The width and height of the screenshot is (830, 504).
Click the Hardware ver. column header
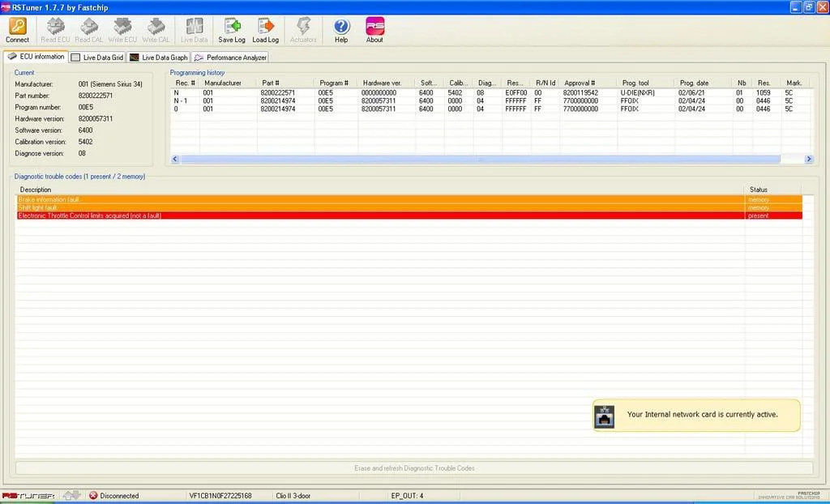[387, 83]
